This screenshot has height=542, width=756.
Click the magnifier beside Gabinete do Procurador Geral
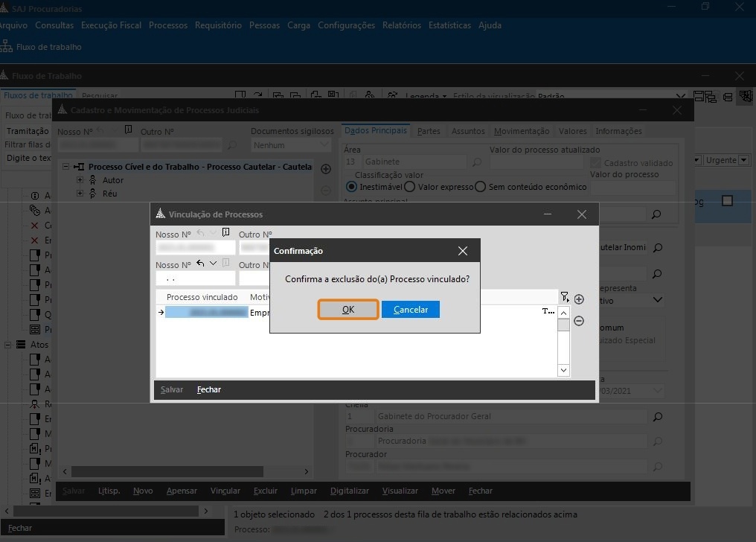click(x=657, y=417)
